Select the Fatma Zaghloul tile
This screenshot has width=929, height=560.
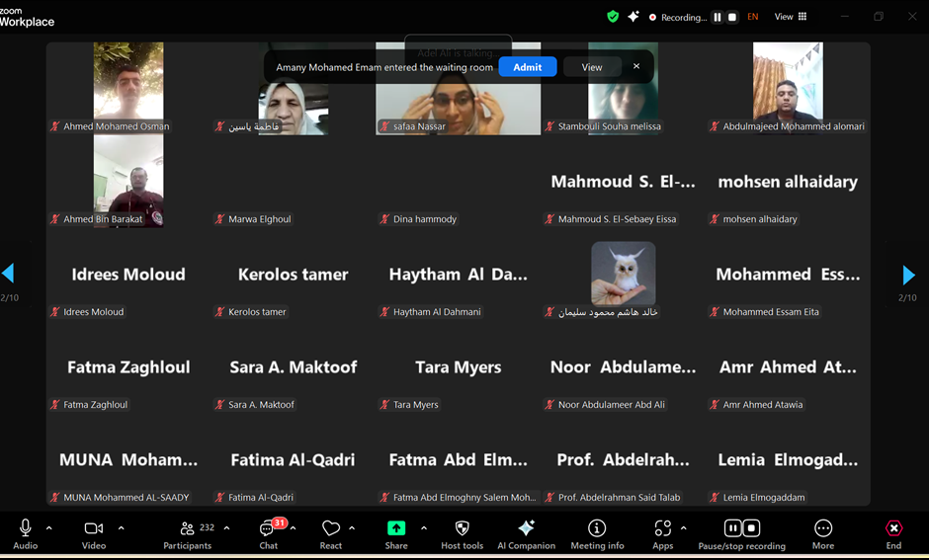[128, 367]
